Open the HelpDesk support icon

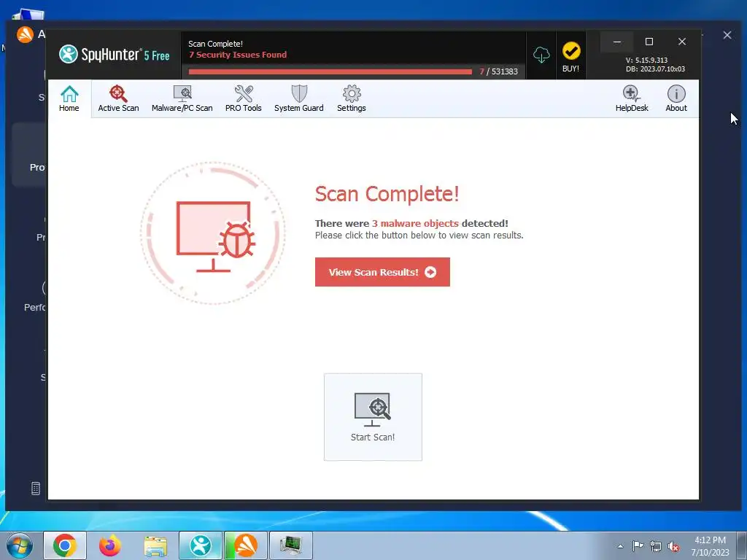pos(632,98)
